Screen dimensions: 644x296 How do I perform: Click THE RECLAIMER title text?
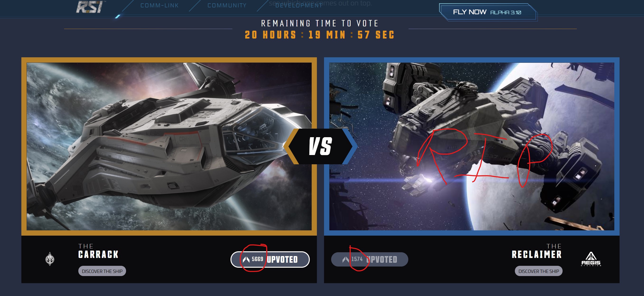pos(537,251)
